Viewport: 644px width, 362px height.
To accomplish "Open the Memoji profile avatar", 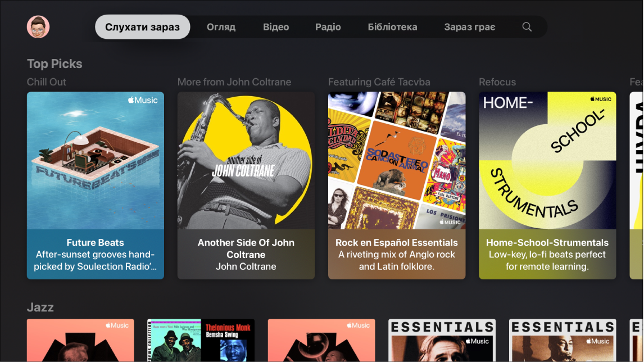I will tap(38, 27).
